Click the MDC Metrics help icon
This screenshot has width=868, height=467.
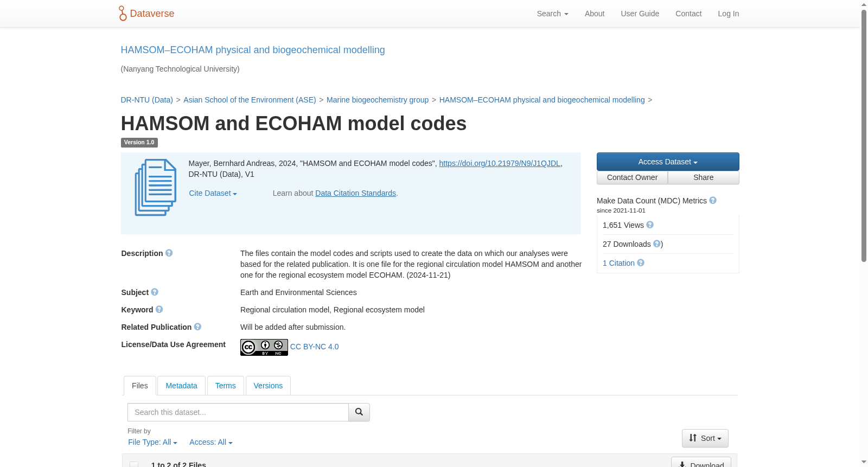coord(713,201)
